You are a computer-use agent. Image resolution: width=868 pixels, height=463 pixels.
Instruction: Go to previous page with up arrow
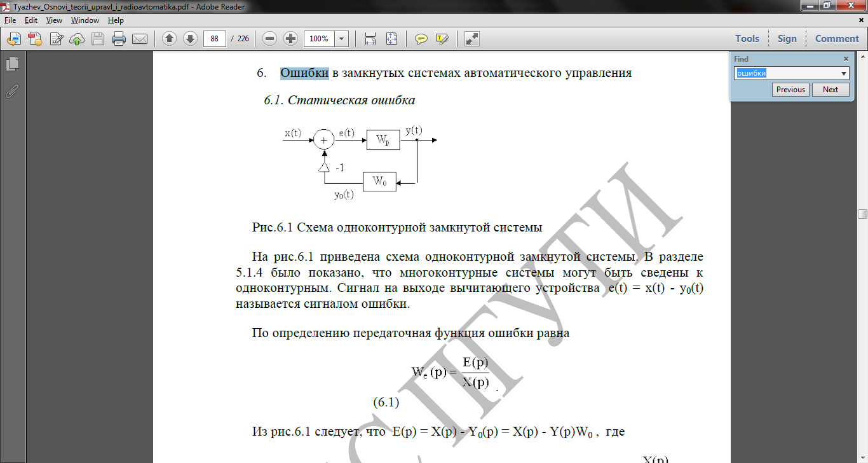tap(169, 39)
